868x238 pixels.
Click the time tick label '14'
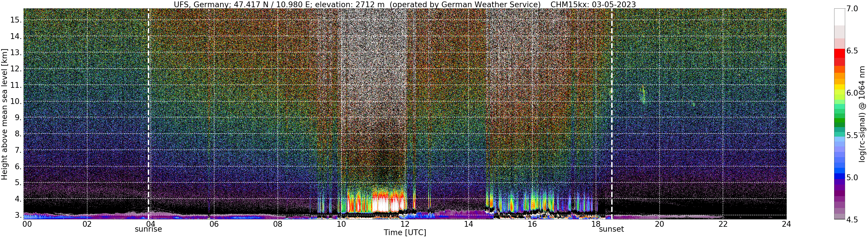(468, 224)
